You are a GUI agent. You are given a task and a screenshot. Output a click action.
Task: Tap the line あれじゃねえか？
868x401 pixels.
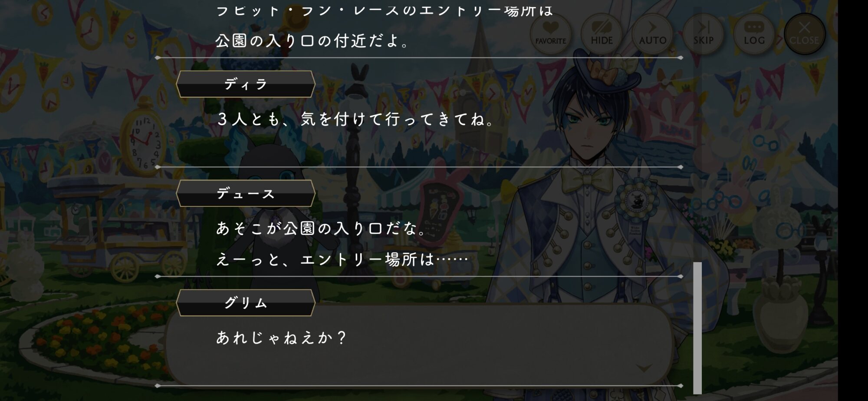click(281, 338)
